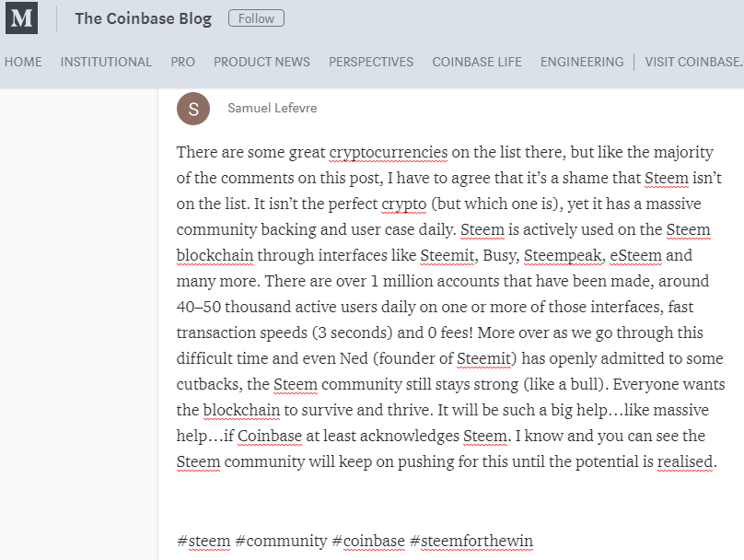
Task: Select the PRO menu item
Action: (182, 62)
